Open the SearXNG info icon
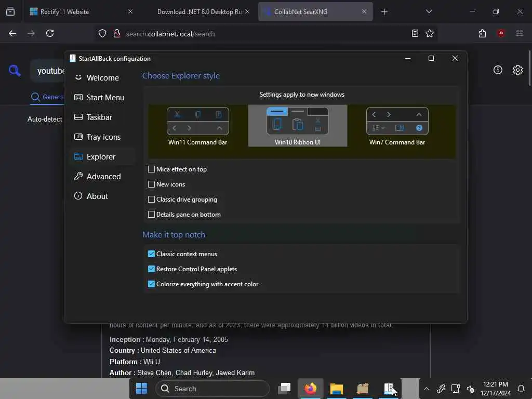532x399 pixels. pyautogui.click(x=498, y=70)
